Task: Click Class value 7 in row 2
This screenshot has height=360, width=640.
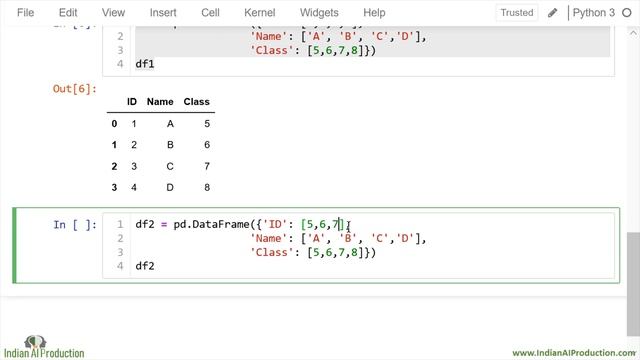Action: coord(207,166)
